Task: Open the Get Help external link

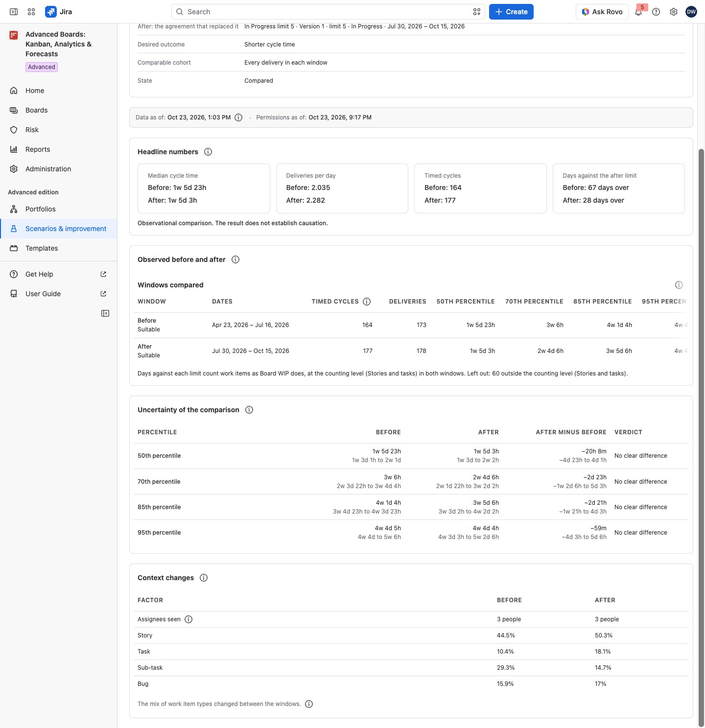Action: click(59, 274)
